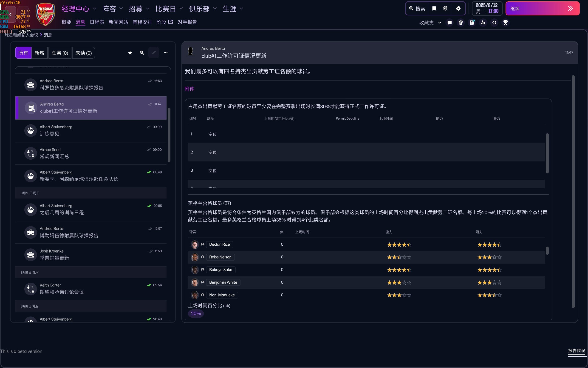This screenshot has width=588, height=368.
Task: Filter inbox by 未读 (0)
Action: click(x=83, y=53)
